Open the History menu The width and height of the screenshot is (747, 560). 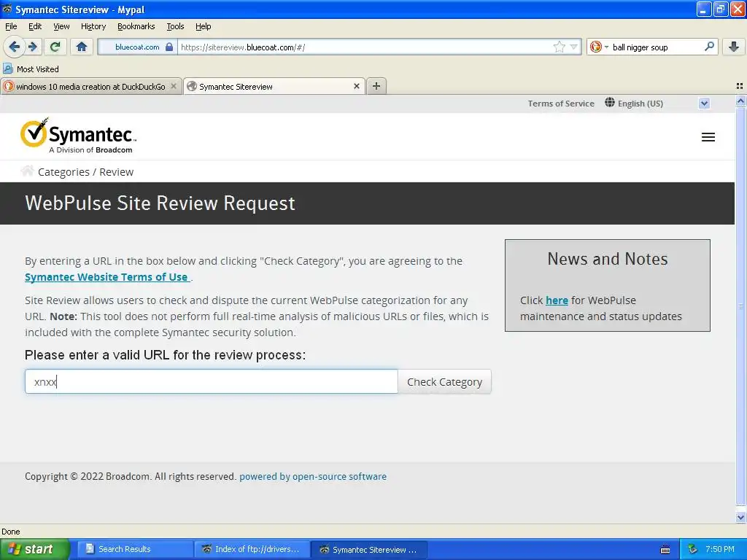point(93,26)
